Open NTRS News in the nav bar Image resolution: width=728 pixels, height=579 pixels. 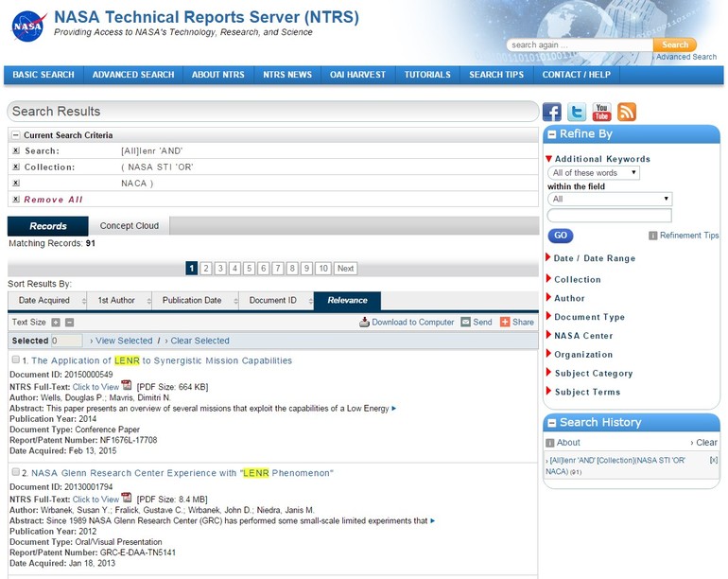[287, 75]
